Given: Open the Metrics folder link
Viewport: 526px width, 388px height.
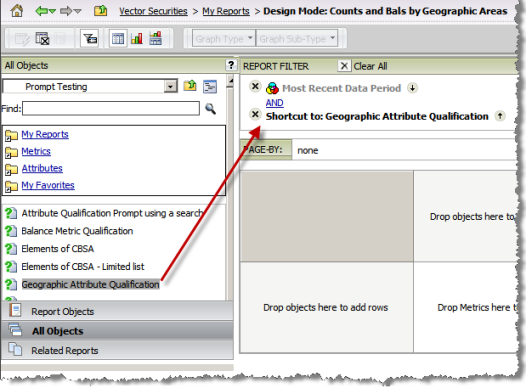Looking at the screenshot, I should coord(36,151).
